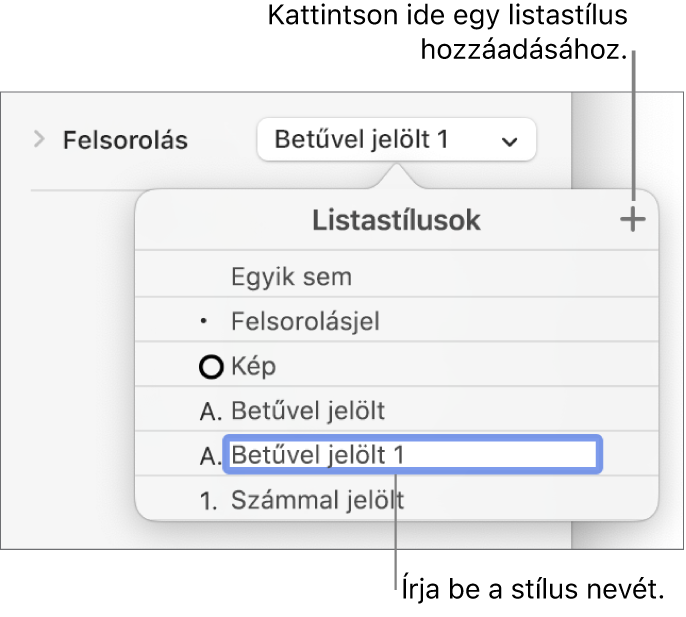The height and width of the screenshot is (617, 686).
Task: Click the plus icon to add list style
Action: click(632, 220)
